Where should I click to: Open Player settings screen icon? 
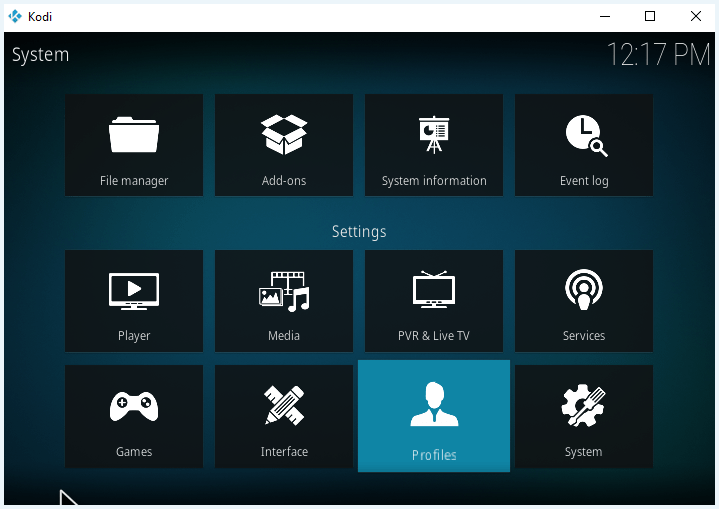point(134,292)
